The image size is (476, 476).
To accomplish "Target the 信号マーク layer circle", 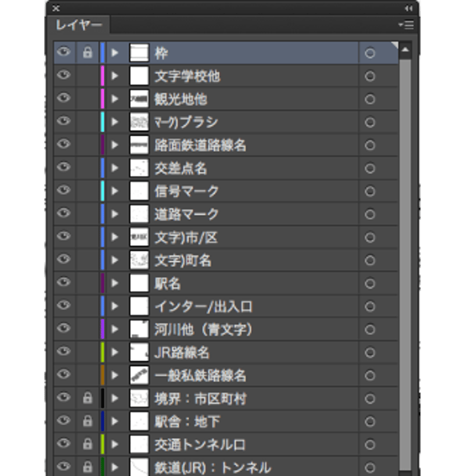I will pos(370,191).
